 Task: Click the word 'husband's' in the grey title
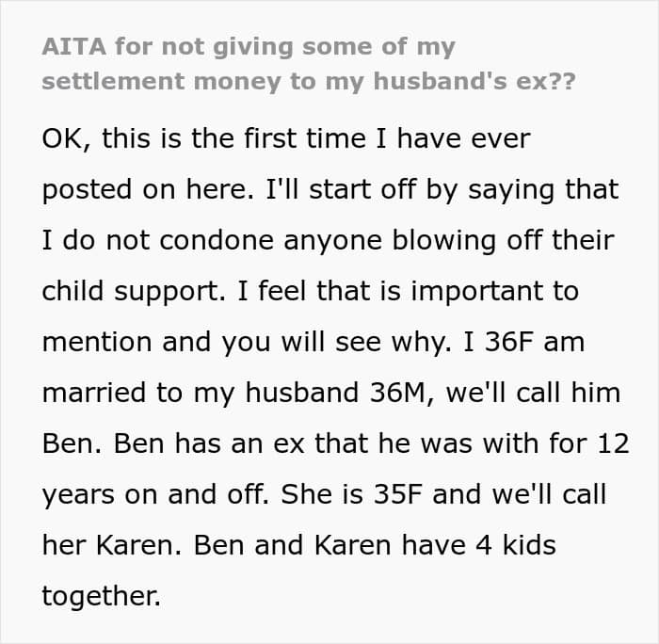pyautogui.click(x=440, y=81)
